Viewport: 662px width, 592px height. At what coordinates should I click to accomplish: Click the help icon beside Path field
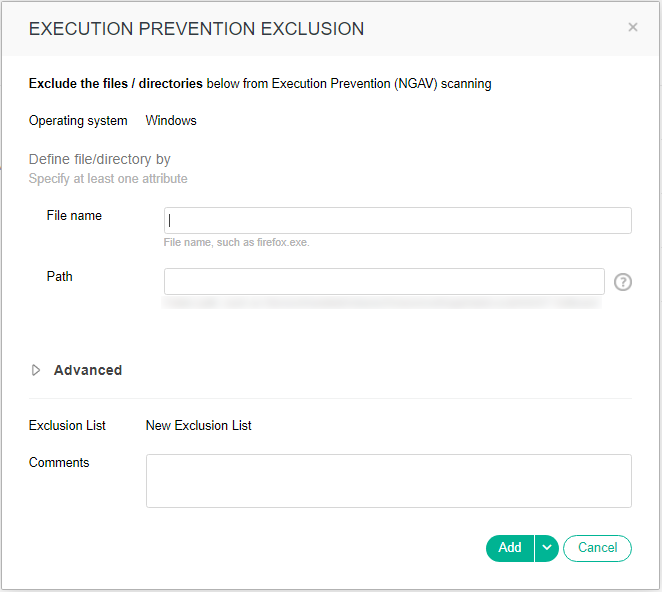click(623, 282)
